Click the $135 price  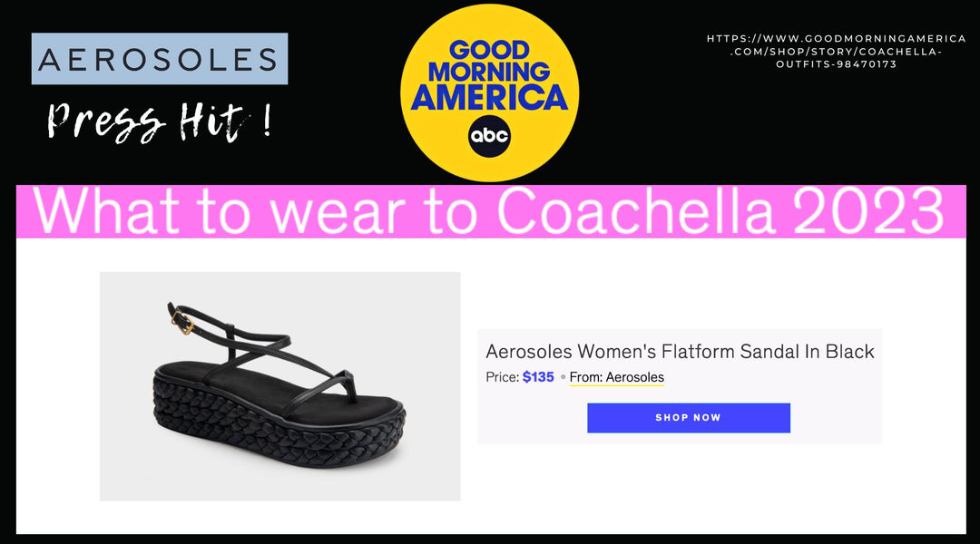[x=538, y=377]
